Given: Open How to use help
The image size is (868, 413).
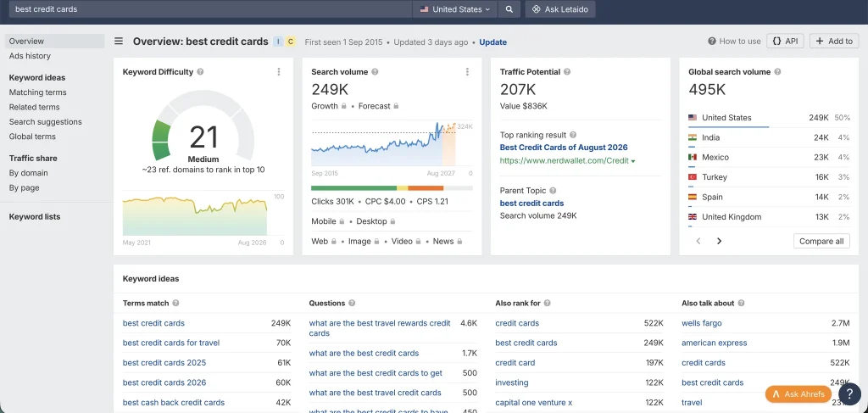Looking at the screenshot, I should [734, 41].
